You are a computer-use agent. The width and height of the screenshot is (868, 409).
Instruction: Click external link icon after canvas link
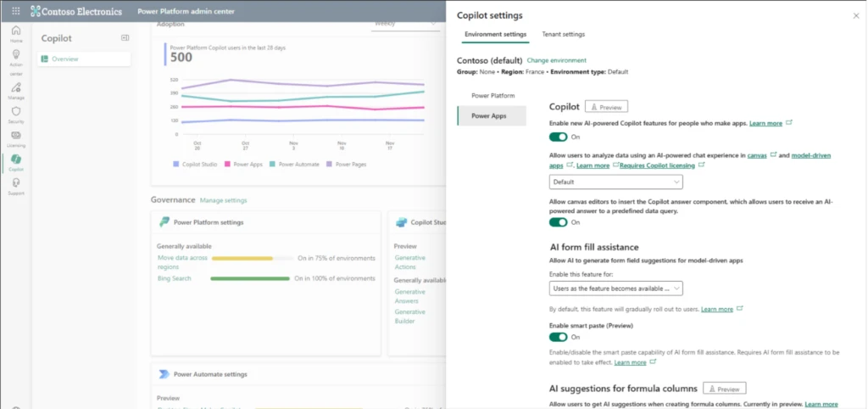[x=773, y=155]
